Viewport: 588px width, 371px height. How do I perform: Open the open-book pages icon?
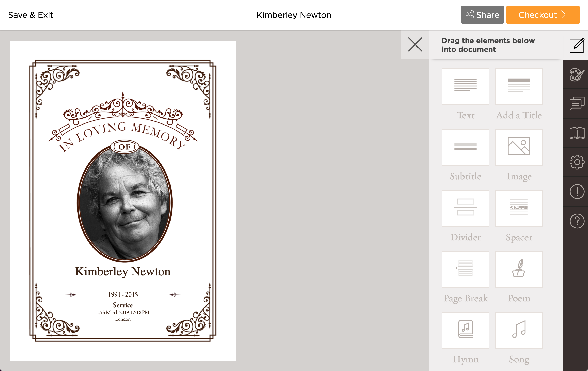pyautogui.click(x=577, y=133)
